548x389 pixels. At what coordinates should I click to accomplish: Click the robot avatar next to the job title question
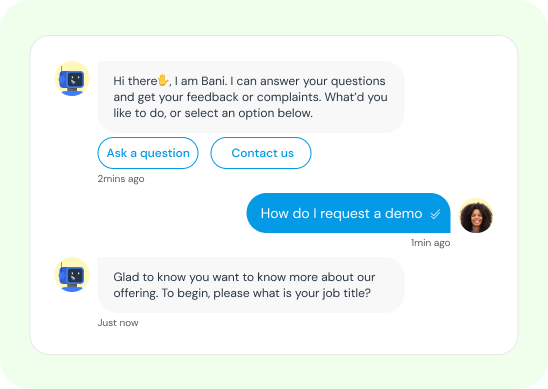pyautogui.click(x=72, y=275)
